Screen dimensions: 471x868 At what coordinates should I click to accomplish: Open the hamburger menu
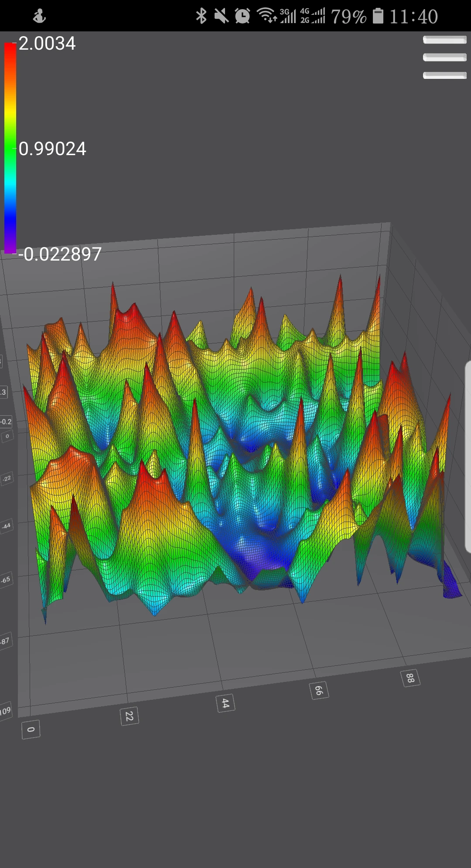pos(444,58)
